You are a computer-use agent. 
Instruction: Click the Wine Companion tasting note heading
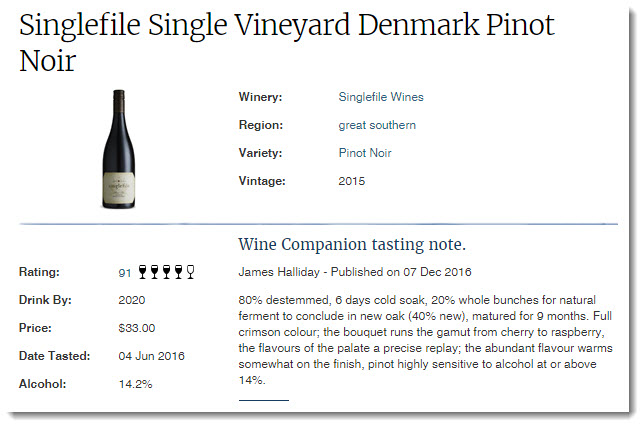pos(352,244)
